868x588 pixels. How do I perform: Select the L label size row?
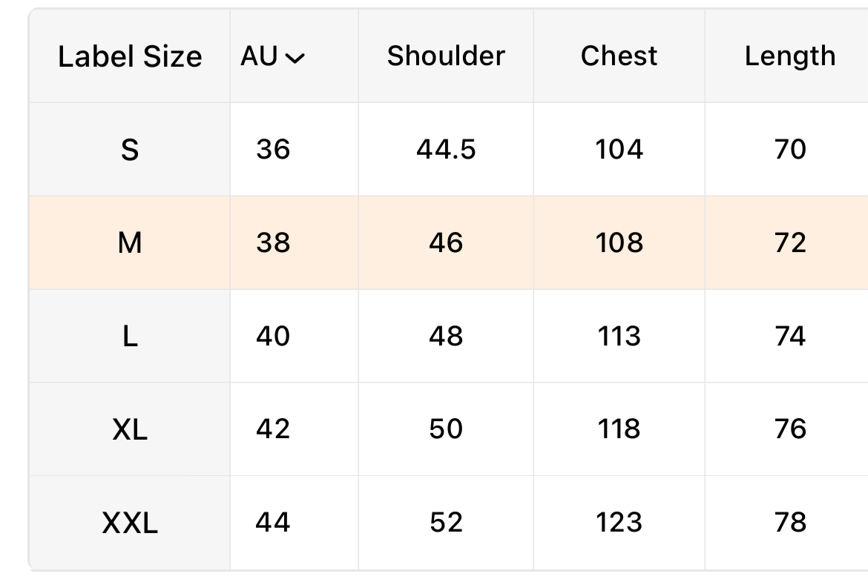coord(130,337)
